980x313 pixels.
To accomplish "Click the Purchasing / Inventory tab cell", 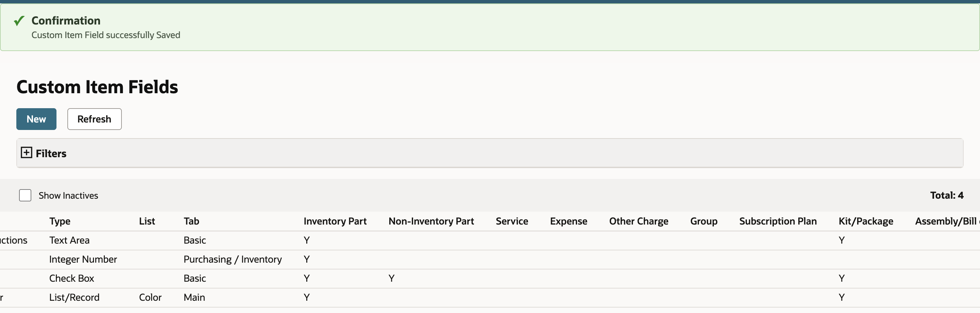I will pos(233,259).
